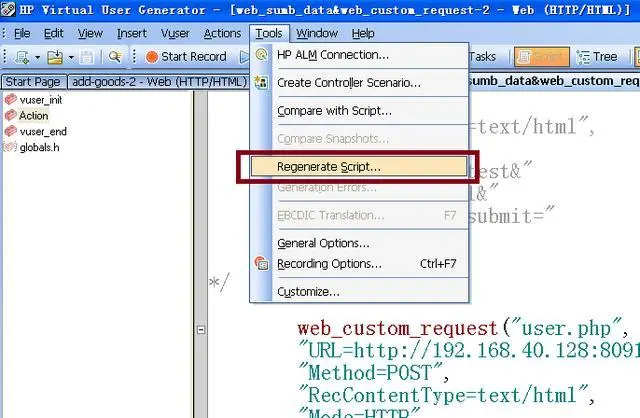Click the URL=http://192.168.40.128 code line
The width and height of the screenshot is (640, 418).
coord(469,351)
